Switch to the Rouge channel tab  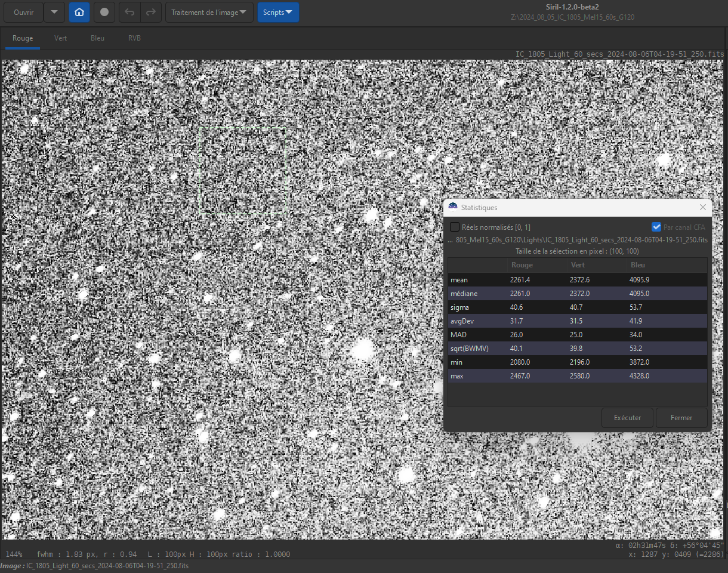click(x=23, y=38)
